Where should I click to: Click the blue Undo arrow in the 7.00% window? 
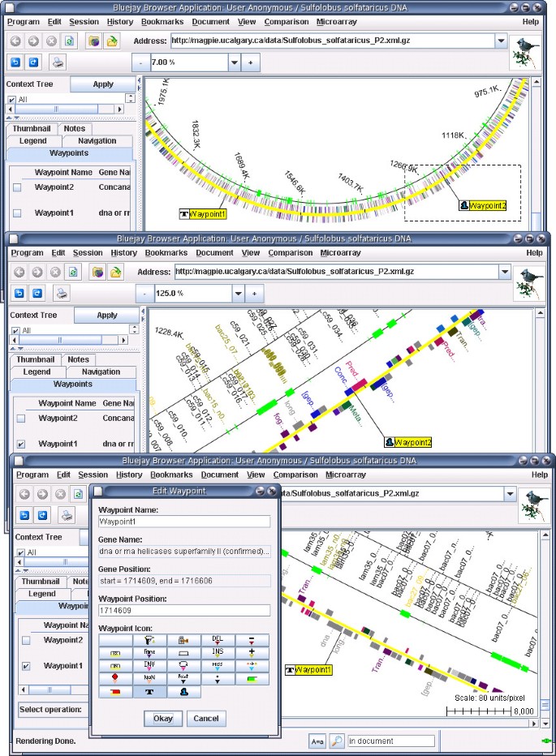pyautogui.click(x=15, y=62)
